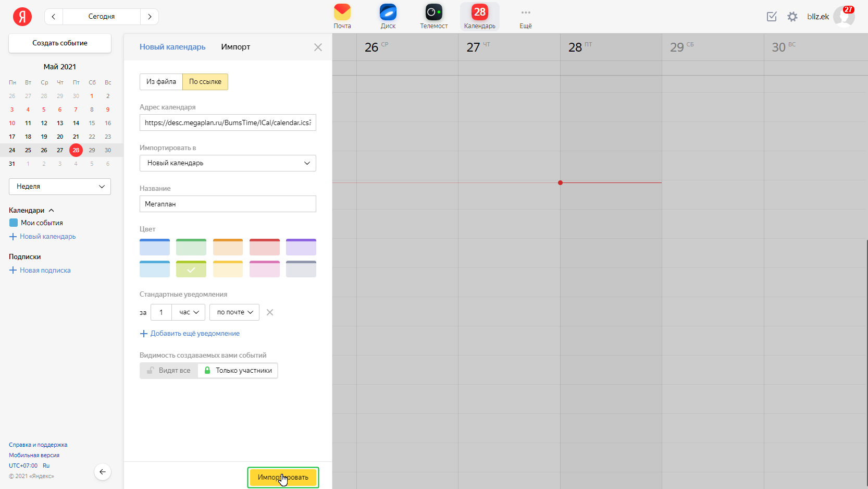This screenshot has height=489, width=868.
Task: Pick the light blue color swatch
Action: coord(155,269)
